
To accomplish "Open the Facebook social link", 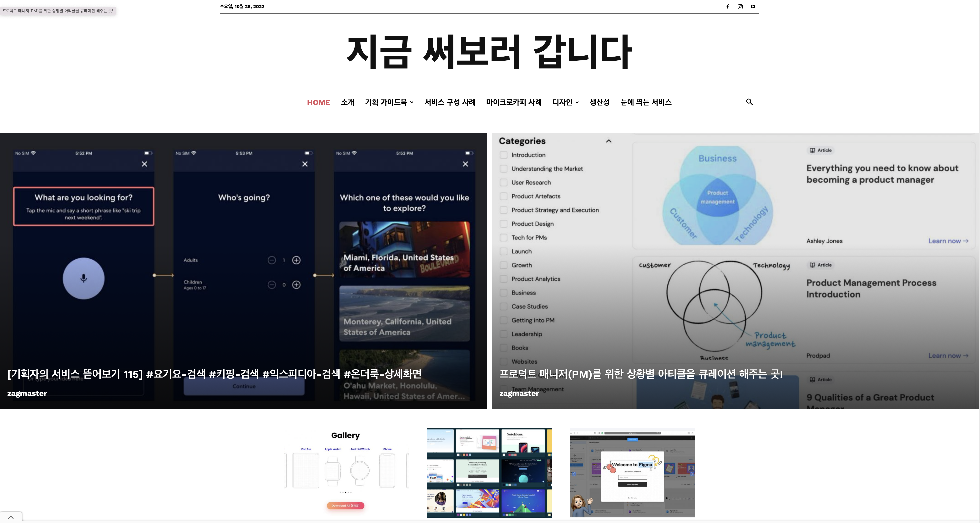I will 727,7.
